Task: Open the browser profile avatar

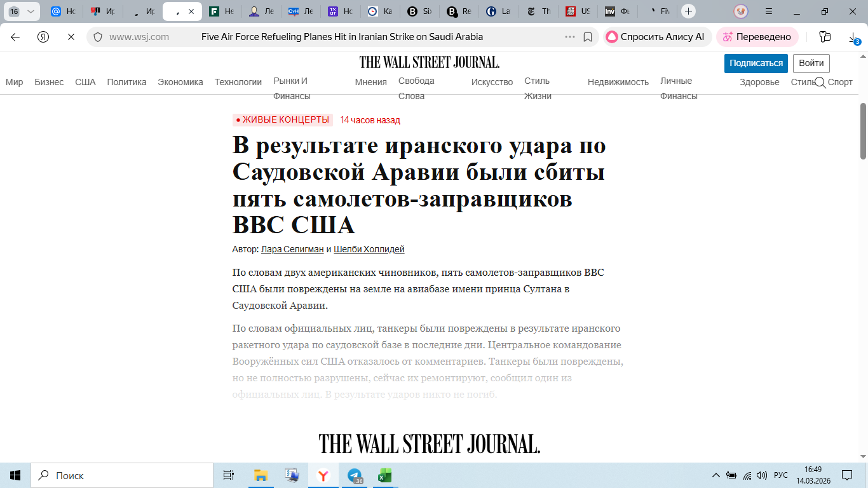Action: pos(740,11)
